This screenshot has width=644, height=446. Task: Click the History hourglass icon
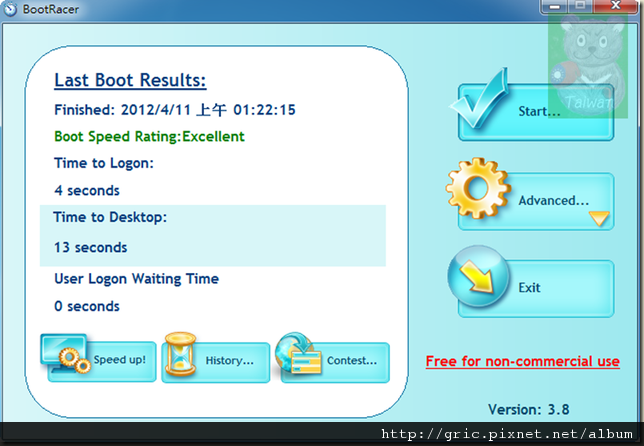click(x=180, y=354)
